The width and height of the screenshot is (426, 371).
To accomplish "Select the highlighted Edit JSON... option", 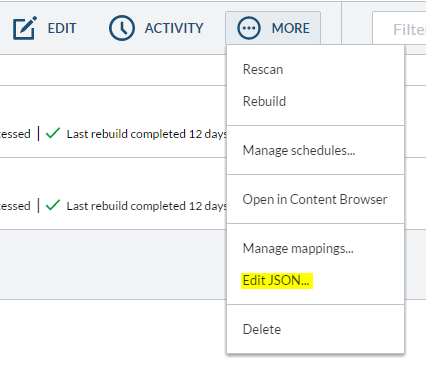I will pyautogui.click(x=277, y=280).
